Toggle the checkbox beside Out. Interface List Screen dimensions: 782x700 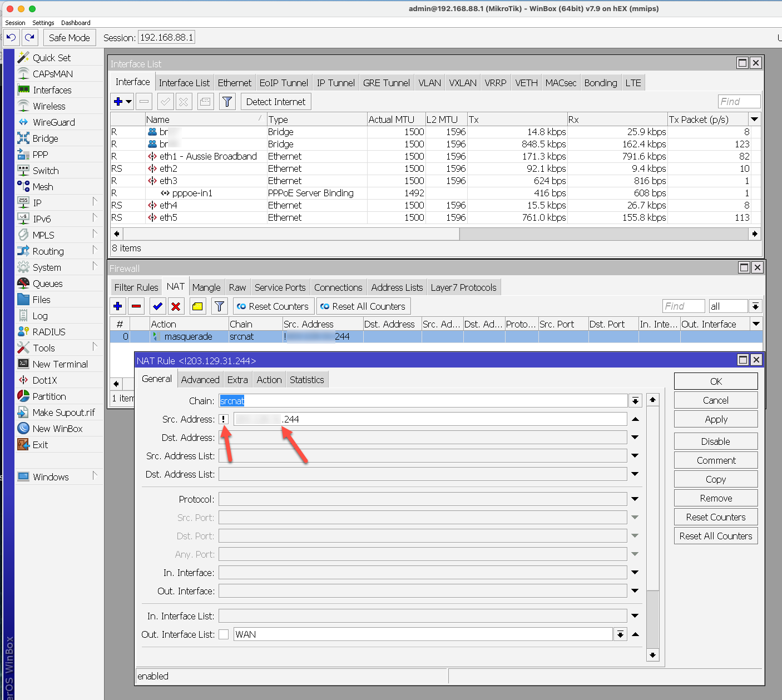[x=224, y=634]
